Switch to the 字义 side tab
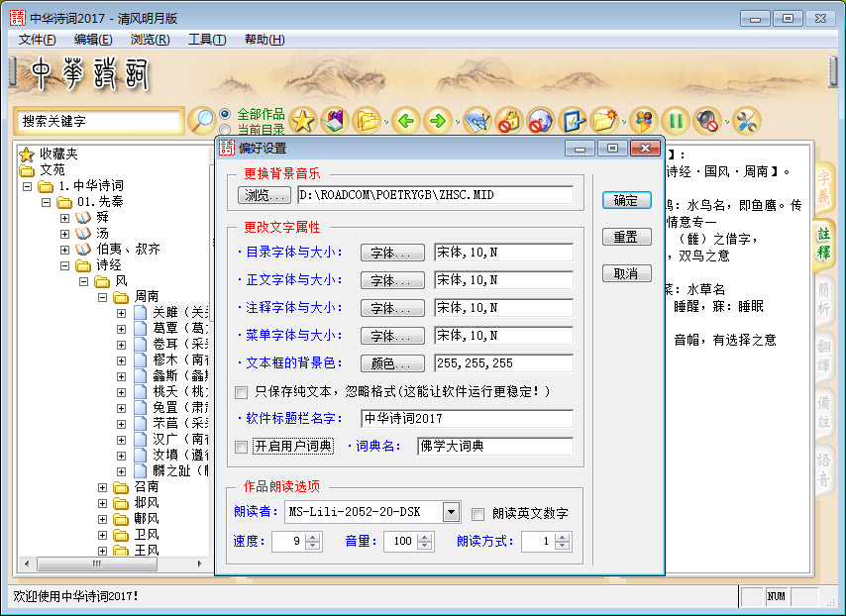 [823, 187]
